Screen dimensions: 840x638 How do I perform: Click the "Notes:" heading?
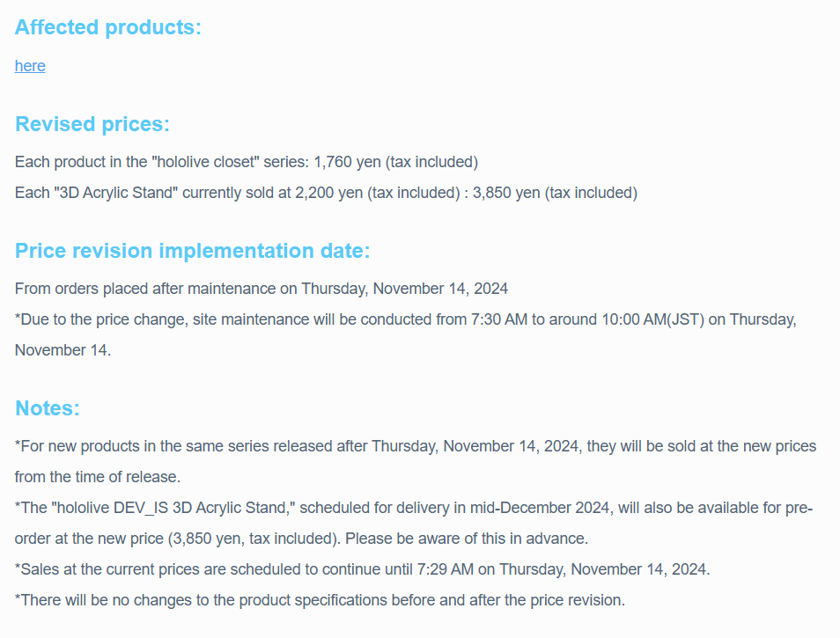48,407
